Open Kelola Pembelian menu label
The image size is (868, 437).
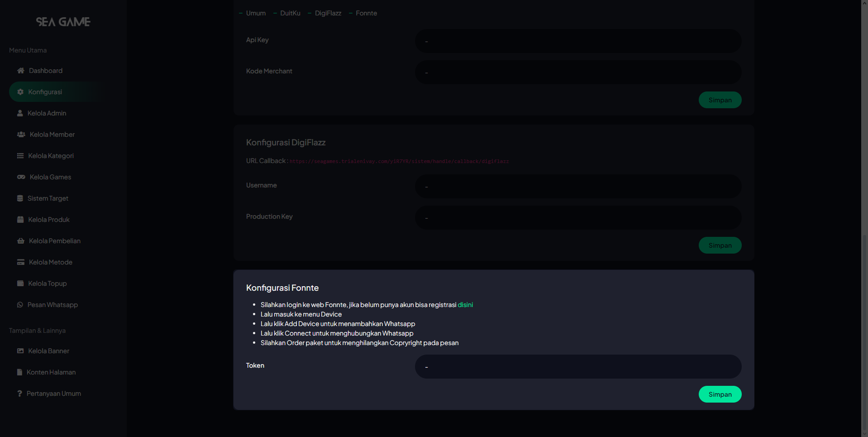(x=55, y=241)
